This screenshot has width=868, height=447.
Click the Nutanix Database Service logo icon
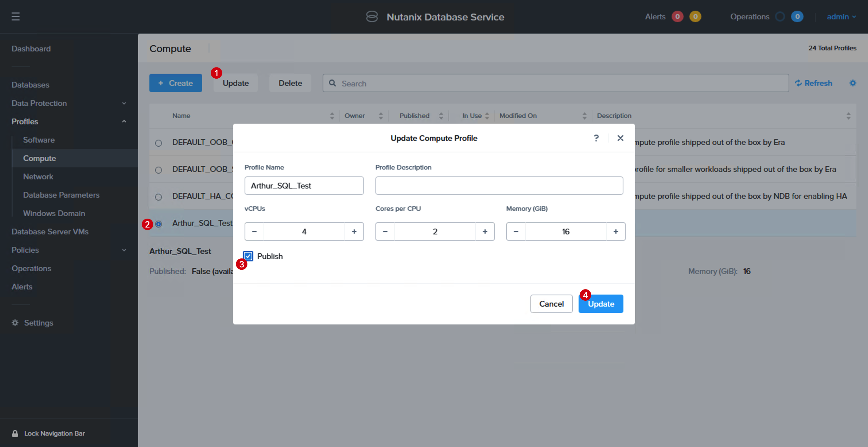[372, 17]
